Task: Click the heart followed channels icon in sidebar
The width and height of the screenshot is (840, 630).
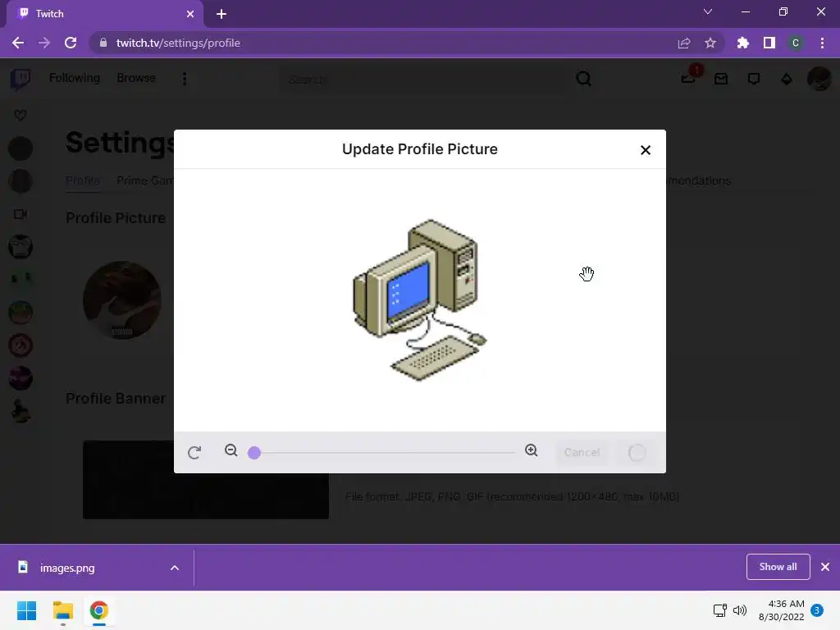Action: coord(21,115)
